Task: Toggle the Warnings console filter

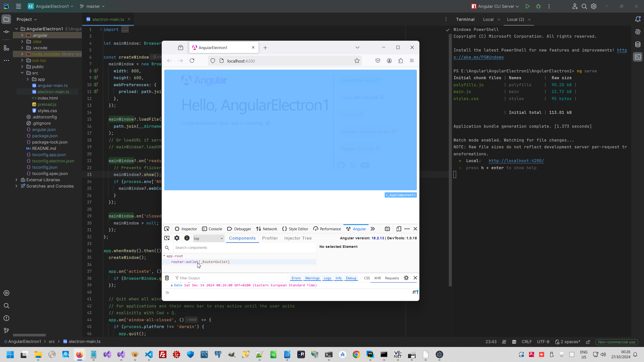Action: click(x=312, y=278)
